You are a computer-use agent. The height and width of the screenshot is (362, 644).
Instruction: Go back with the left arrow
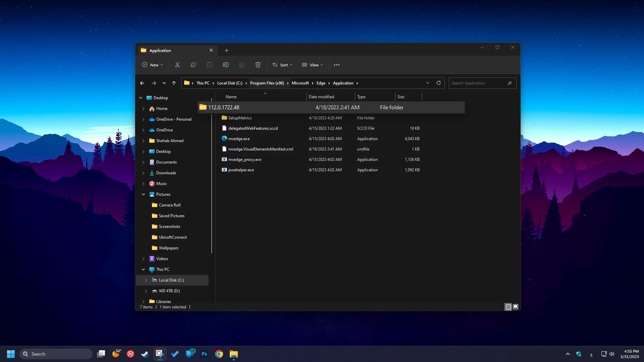click(x=142, y=83)
